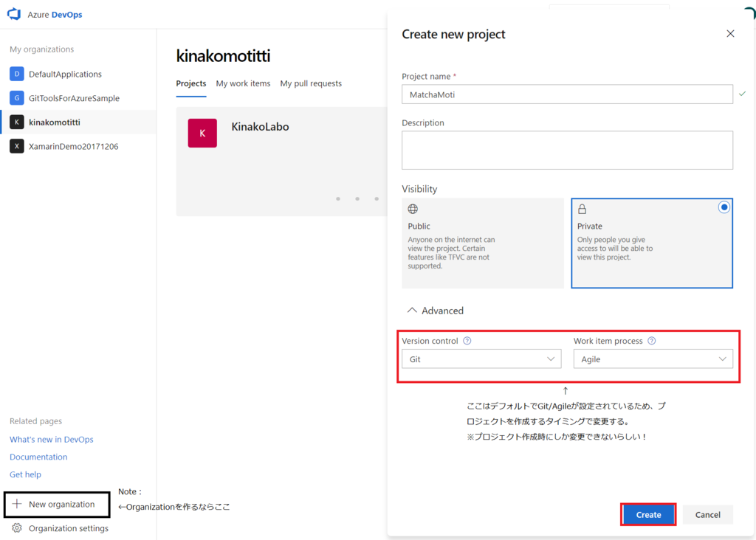Image resolution: width=756 pixels, height=540 pixels.
Task: Switch to the My work items tab
Action: (x=243, y=83)
